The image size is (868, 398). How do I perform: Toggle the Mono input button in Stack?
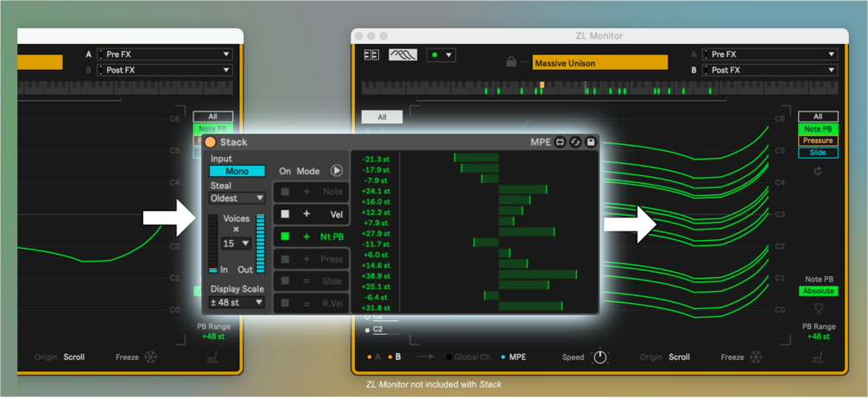[x=237, y=172]
